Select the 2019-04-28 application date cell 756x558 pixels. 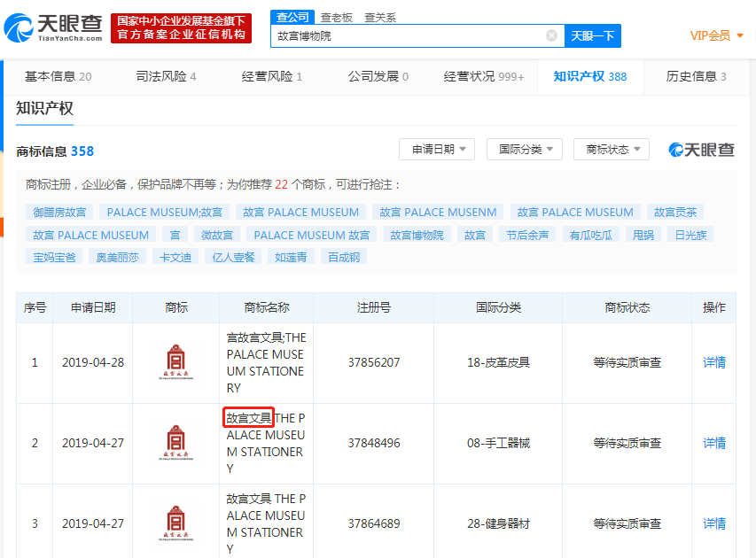93,362
